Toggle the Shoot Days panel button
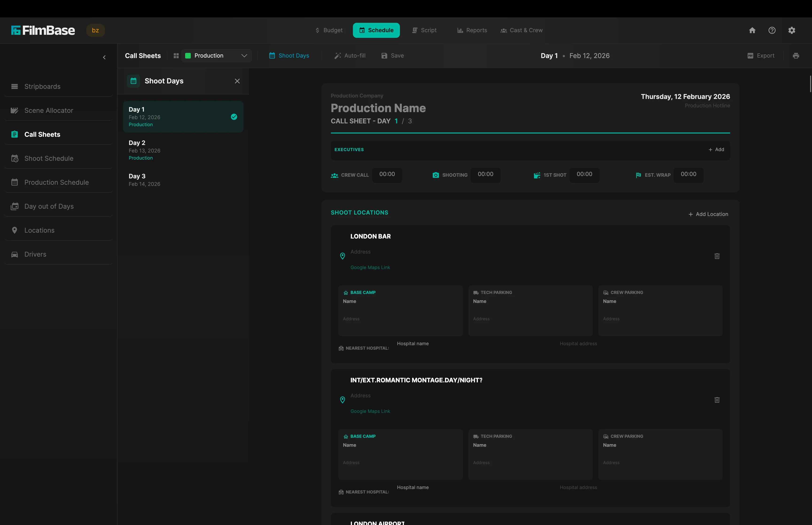 click(289, 55)
